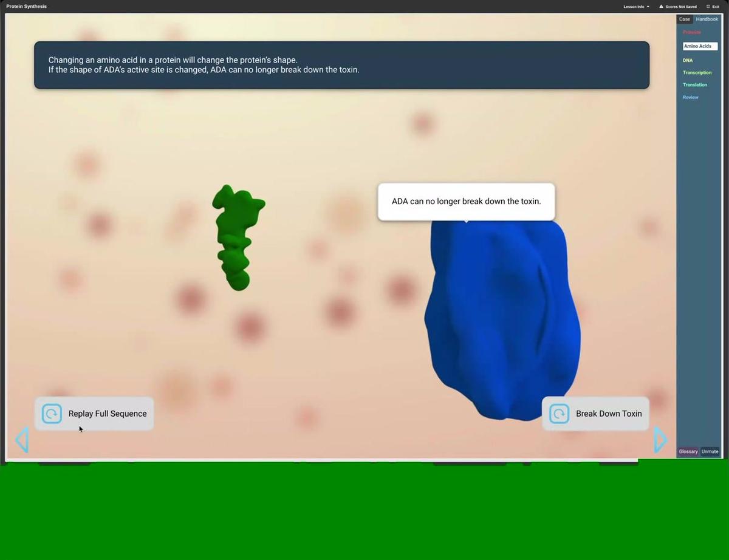The width and height of the screenshot is (729, 560).
Task: Expand the Transcription section
Action: tap(697, 72)
